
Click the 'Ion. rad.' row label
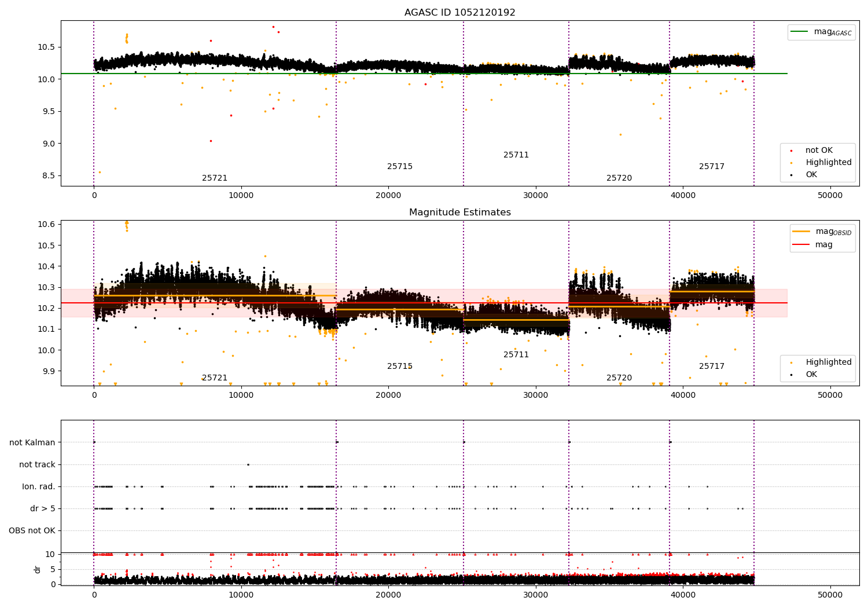point(39,487)
